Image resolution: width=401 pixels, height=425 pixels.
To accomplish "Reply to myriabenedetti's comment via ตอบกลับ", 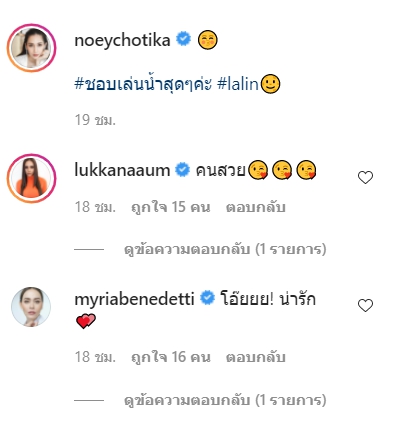I will coord(256,357).
